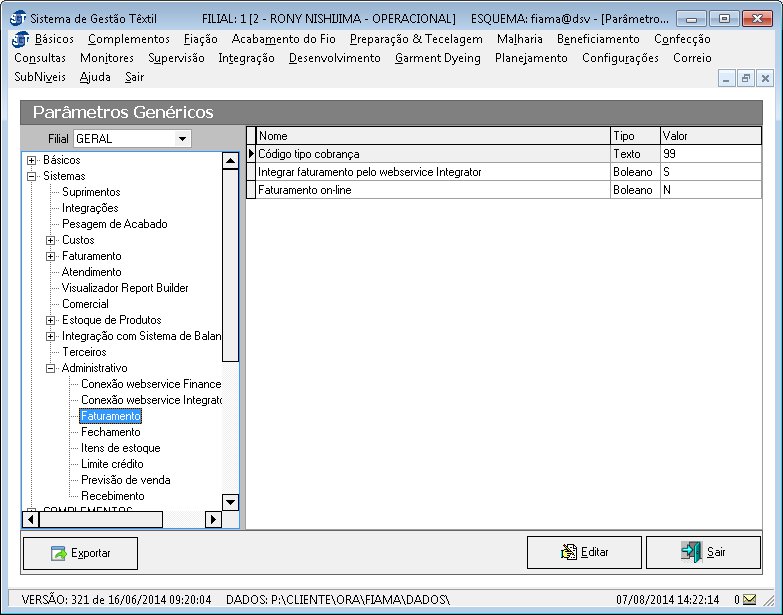The height and width of the screenshot is (615, 783).
Task: Select Fechamento in the tree
Action: tap(110, 432)
